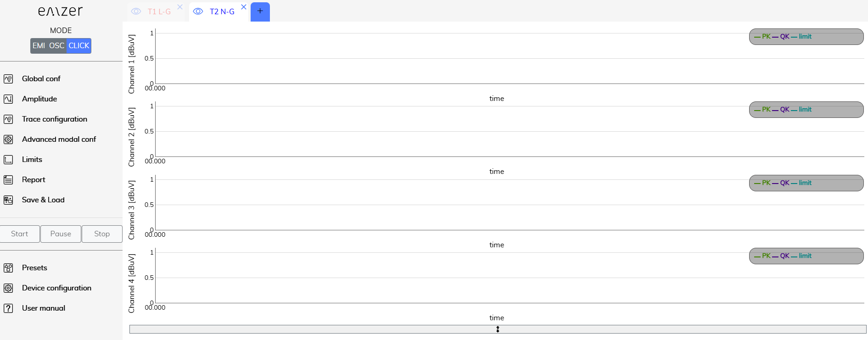Open the Trace configuration icon
Screen dimensions: 868x340
coord(8,119)
